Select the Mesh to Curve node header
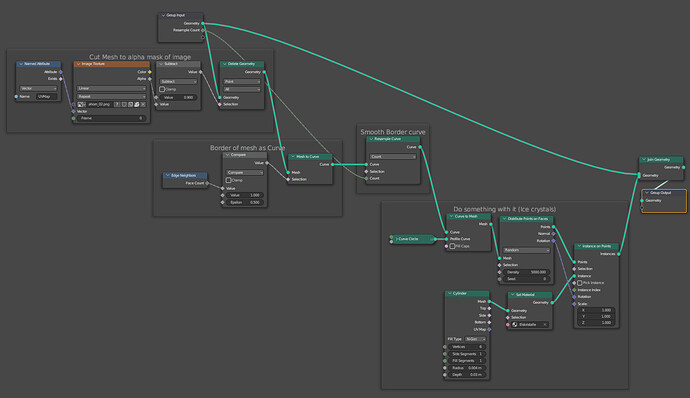This screenshot has height=398, width=690. click(310, 156)
